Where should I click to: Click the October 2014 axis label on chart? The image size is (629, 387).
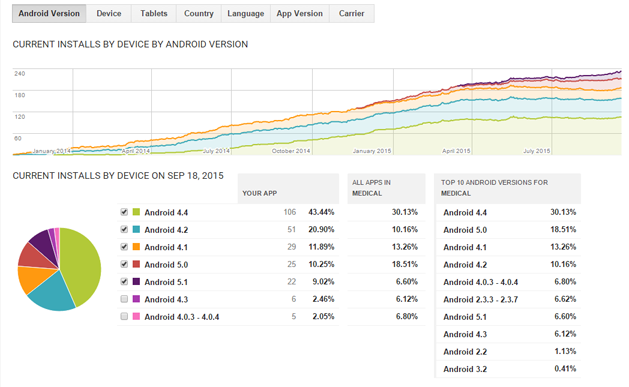coord(291,151)
